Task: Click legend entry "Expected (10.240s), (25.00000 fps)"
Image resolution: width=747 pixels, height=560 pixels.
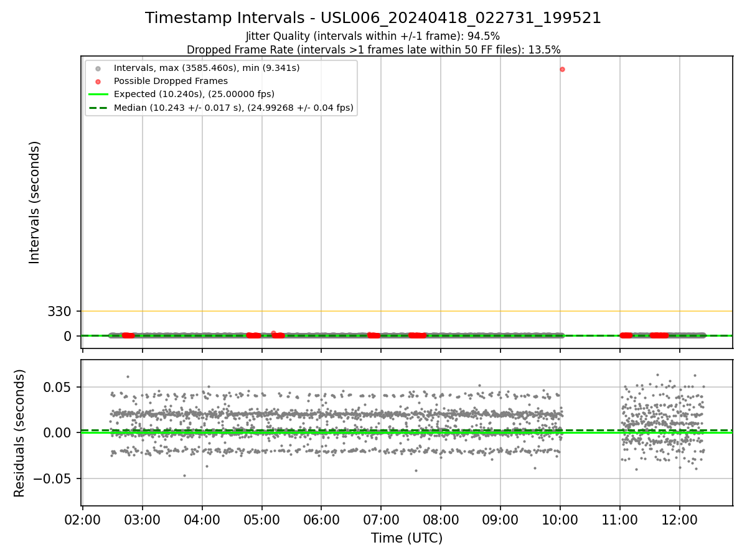Action: 194,94
